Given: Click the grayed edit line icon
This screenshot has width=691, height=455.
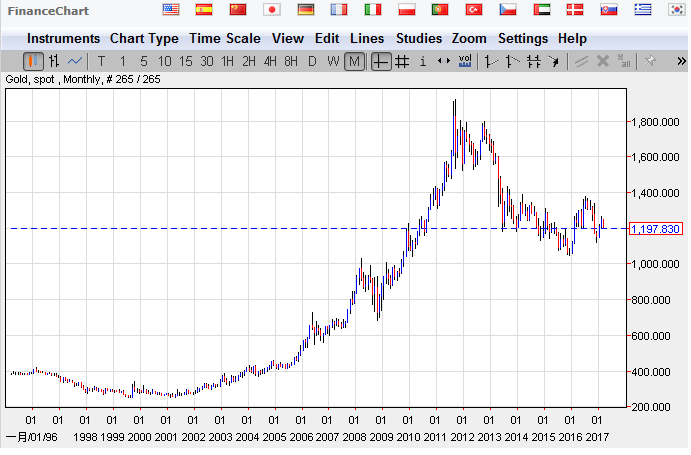Looking at the screenshot, I should (581, 61).
